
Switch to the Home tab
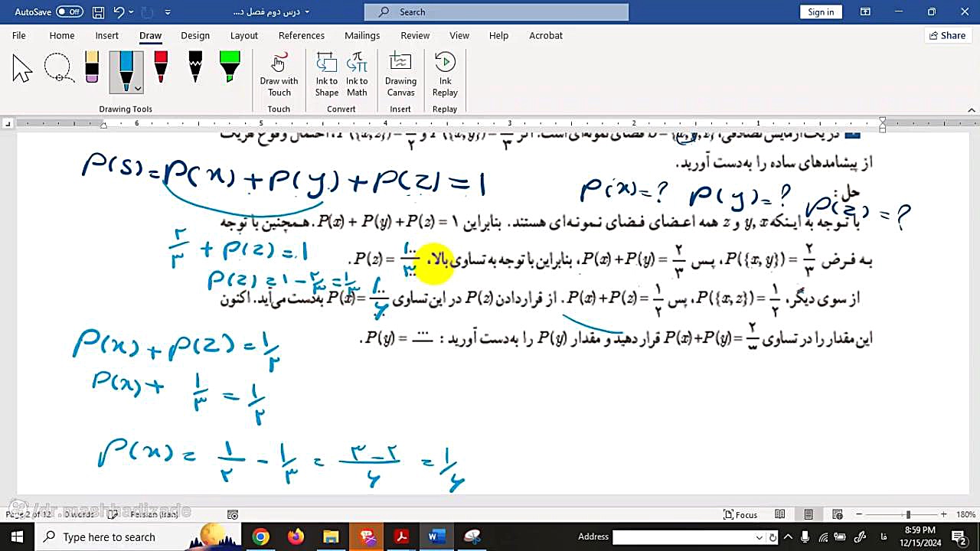(x=62, y=35)
